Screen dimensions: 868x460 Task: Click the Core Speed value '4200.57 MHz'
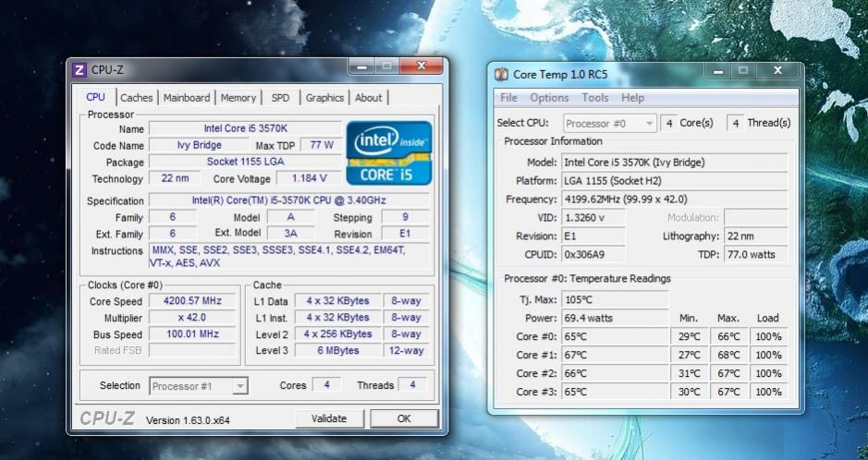tap(192, 301)
